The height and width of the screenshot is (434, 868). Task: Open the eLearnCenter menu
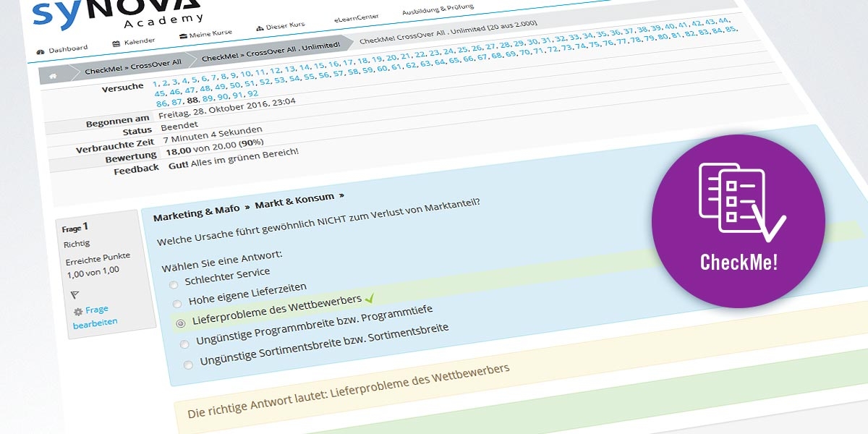356,17
